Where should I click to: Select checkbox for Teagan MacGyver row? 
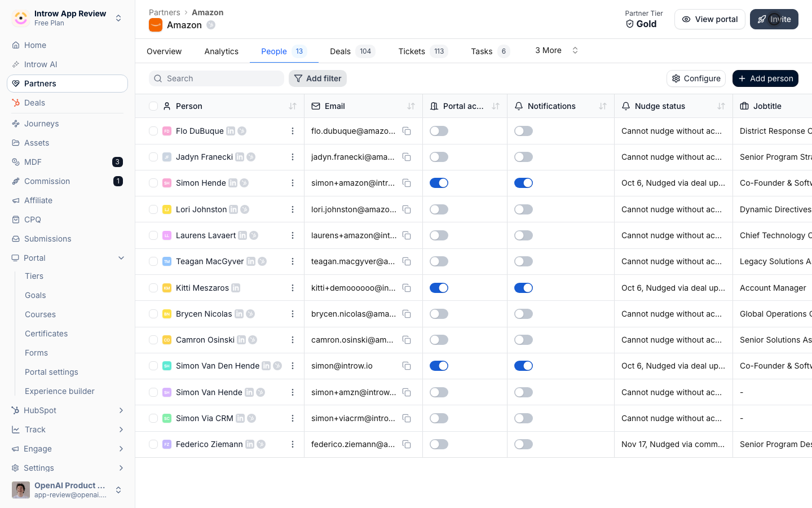[x=153, y=261]
